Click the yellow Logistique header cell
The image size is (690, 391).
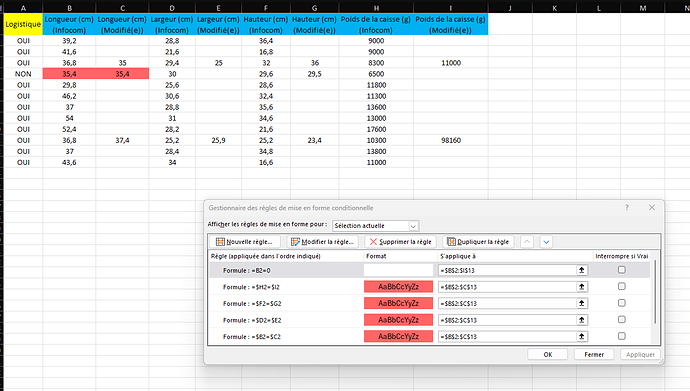(23, 24)
